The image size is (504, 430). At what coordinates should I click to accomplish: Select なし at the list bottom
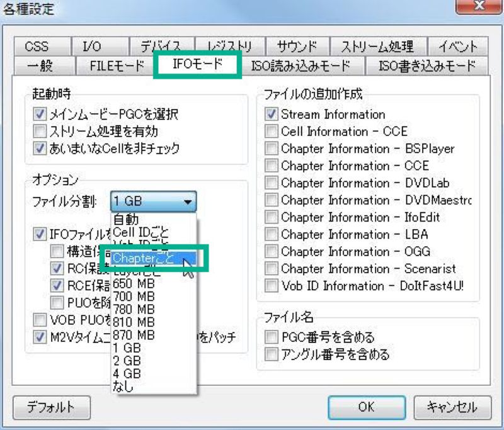pyautogui.click(x=125, y=387)
